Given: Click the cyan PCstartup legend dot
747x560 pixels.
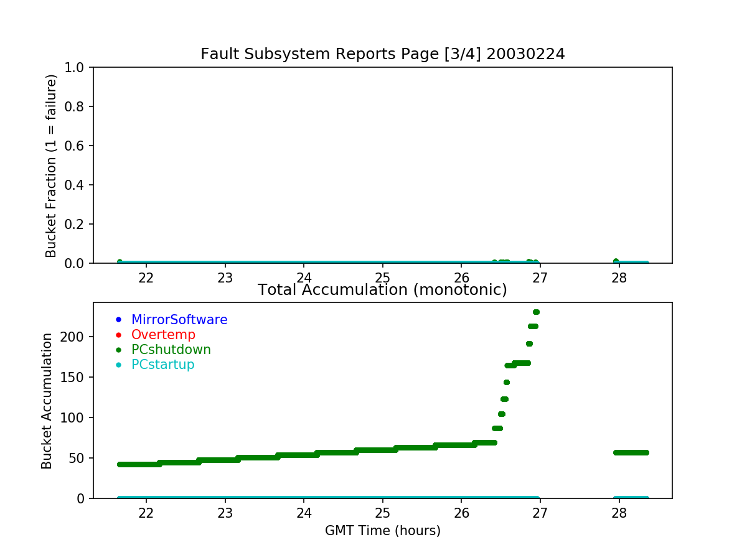Looking at the screenshot, I should click(x=118, y=365).
